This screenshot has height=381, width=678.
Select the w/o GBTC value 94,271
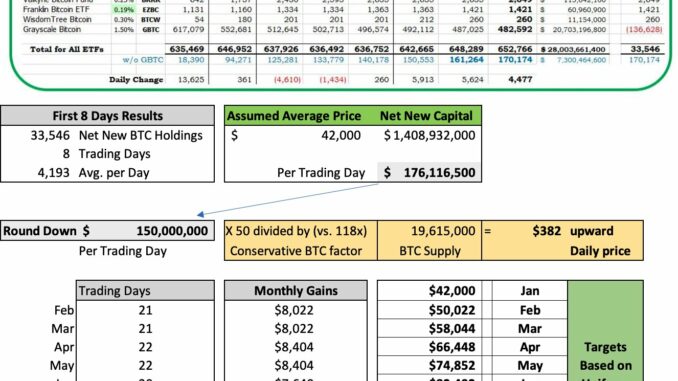pos(238,60)
